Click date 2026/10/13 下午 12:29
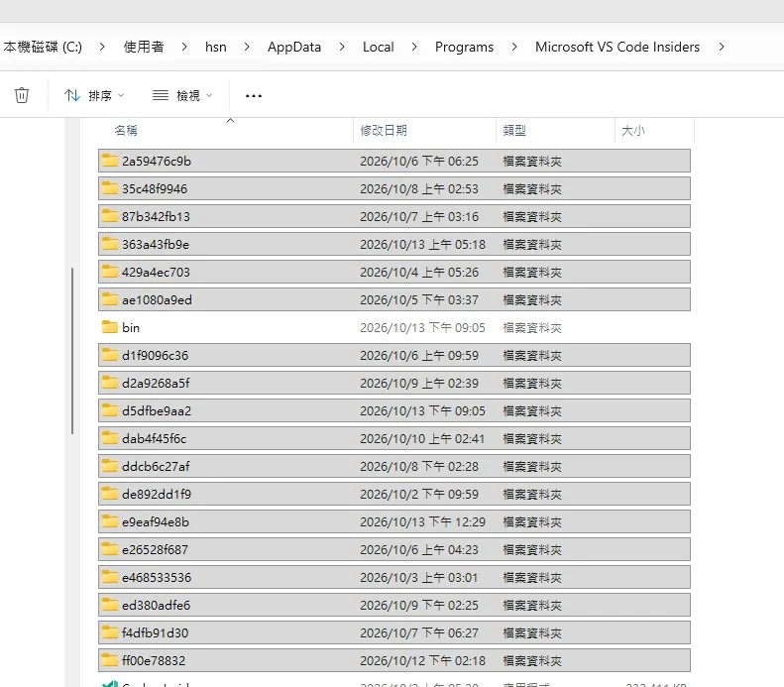 [x=422, y=522]
